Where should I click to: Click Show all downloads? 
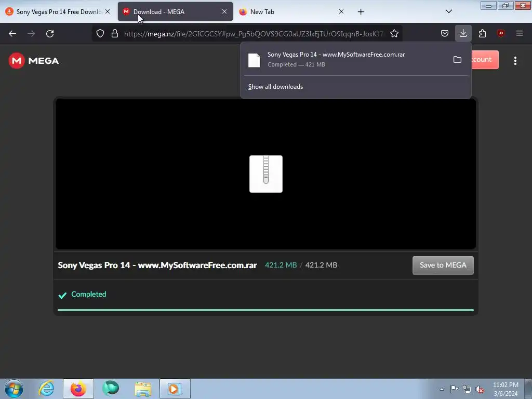point(275,87)
